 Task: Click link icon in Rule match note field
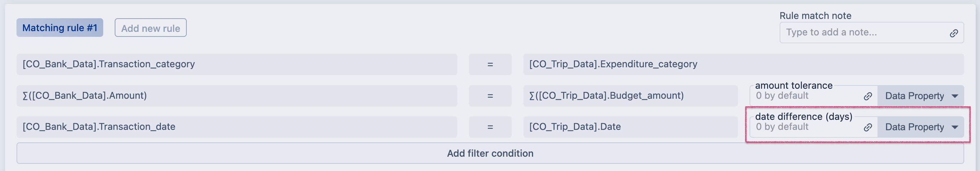(953, 33)
